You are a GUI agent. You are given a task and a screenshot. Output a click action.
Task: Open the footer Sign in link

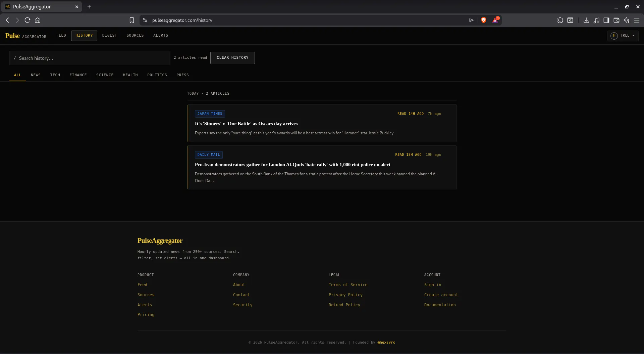(x=433, y=285)
